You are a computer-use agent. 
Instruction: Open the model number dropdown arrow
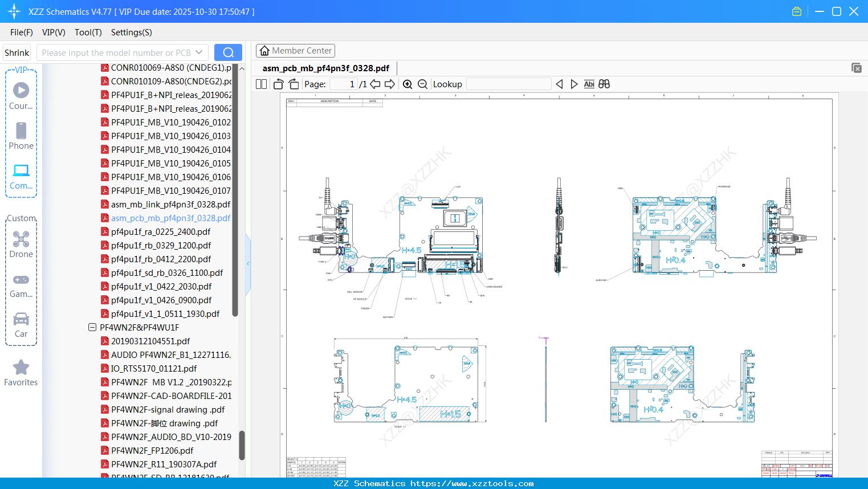pyautogui.click(x=199, y=52)
